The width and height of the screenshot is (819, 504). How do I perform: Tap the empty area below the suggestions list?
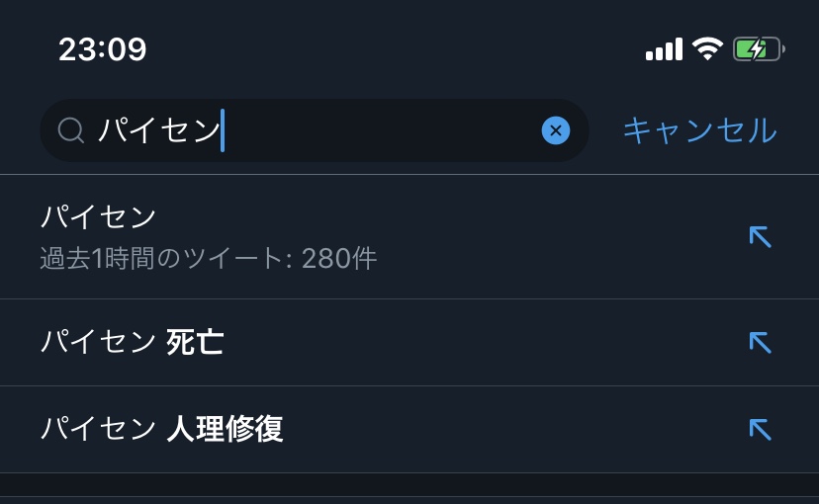(409, 487)
